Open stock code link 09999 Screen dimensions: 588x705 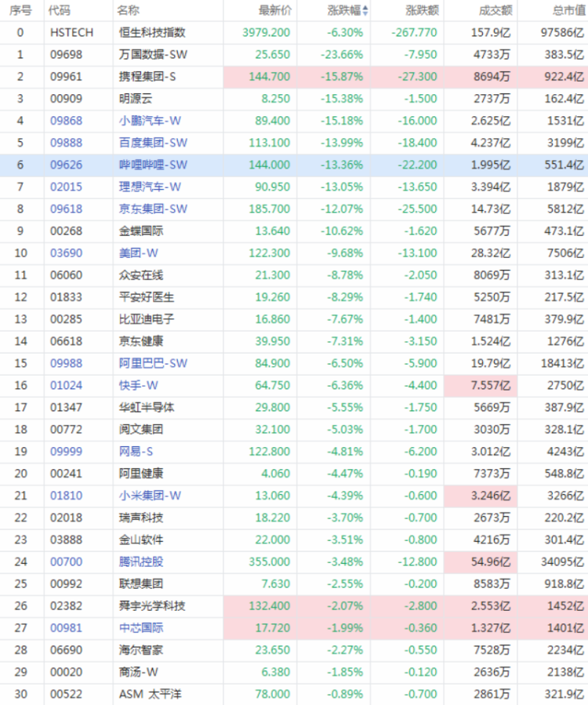click(x=66, y=452)
